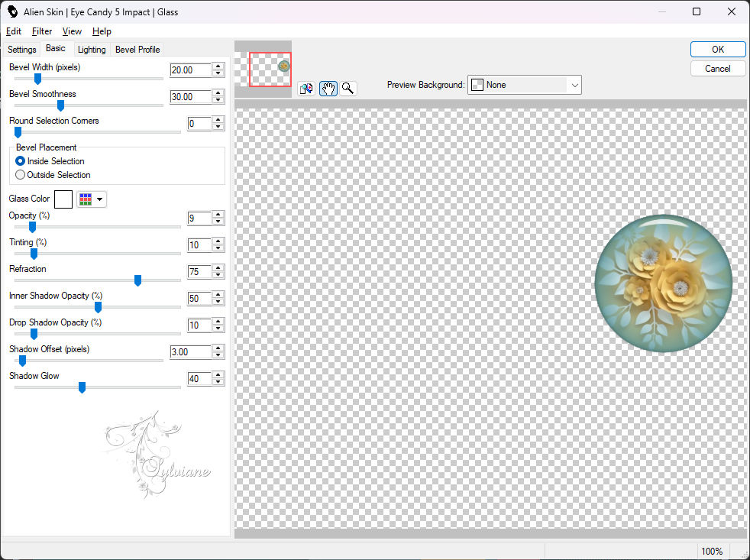The image size is (750, 560).
Task: Select the hand pan tool
Action: tap(328, 89)
